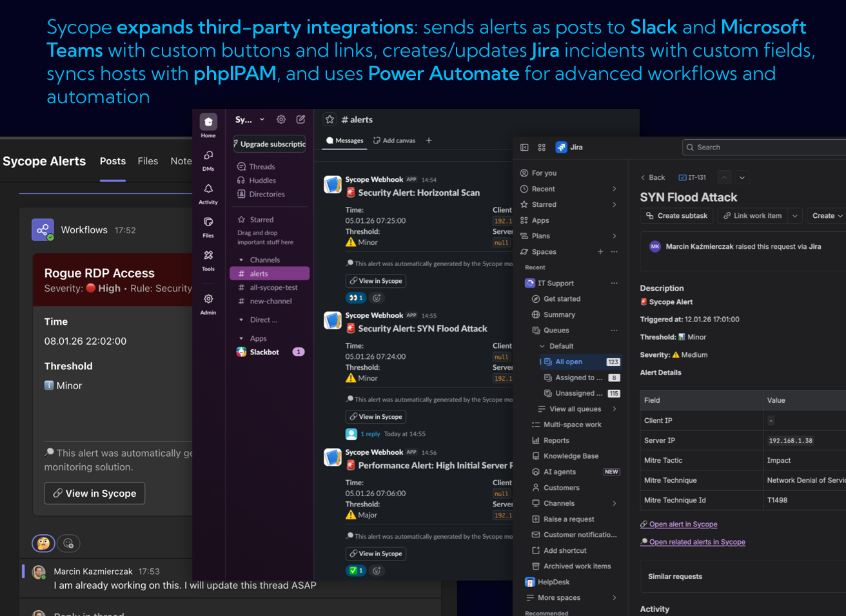Open the Jira app switcher grid icon

542,148
